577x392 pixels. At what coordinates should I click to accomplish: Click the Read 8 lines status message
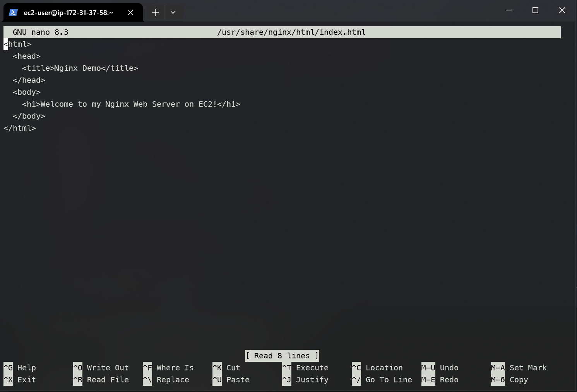(282, 356)
